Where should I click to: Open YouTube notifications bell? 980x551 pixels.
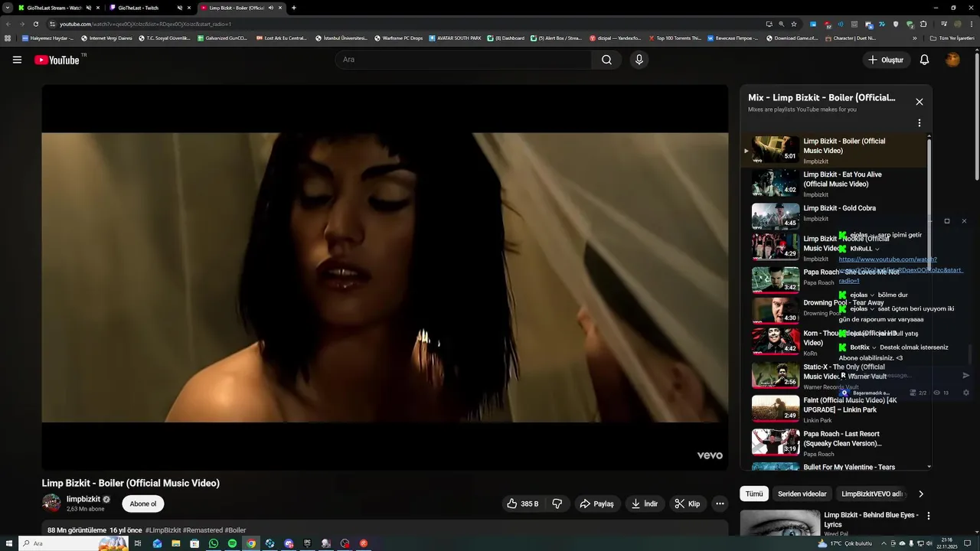click(x=924, y=60)
